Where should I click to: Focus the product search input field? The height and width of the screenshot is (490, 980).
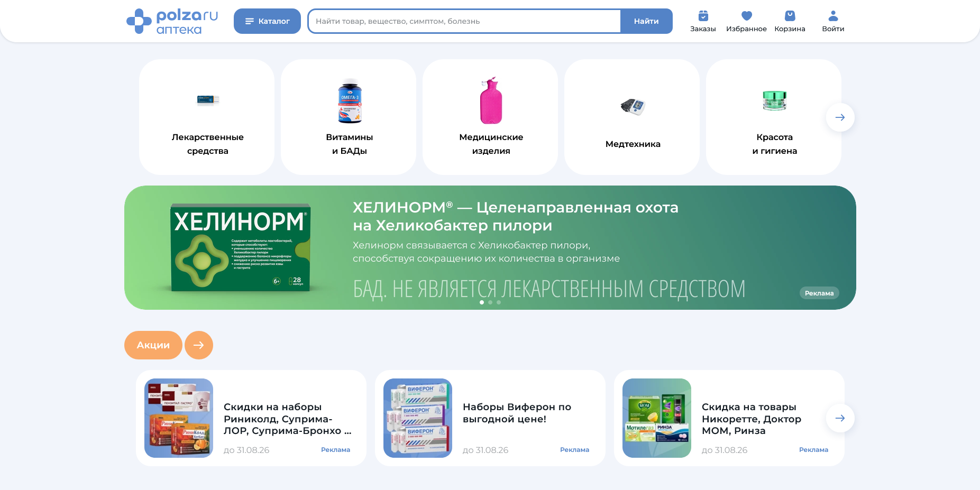464,21
